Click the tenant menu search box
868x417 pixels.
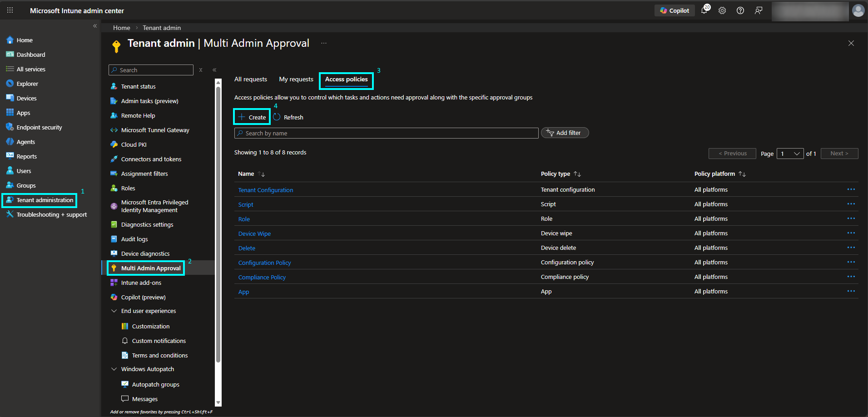[151, 70]
